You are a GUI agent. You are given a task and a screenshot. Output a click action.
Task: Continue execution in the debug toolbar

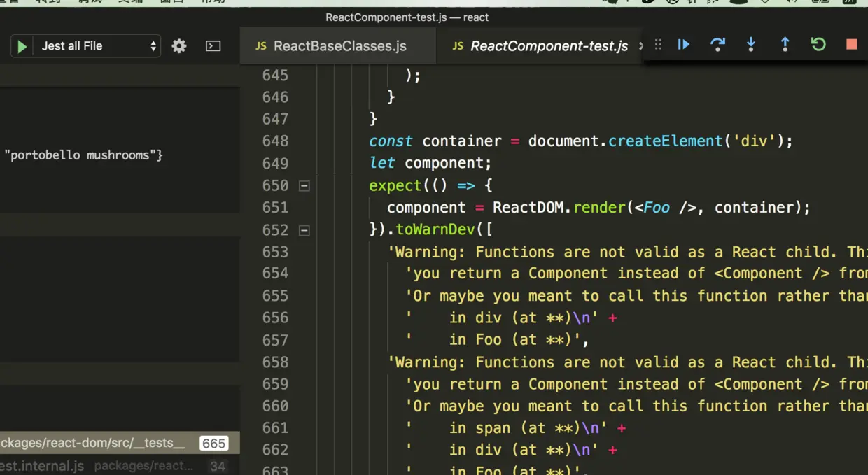[684, 45]
